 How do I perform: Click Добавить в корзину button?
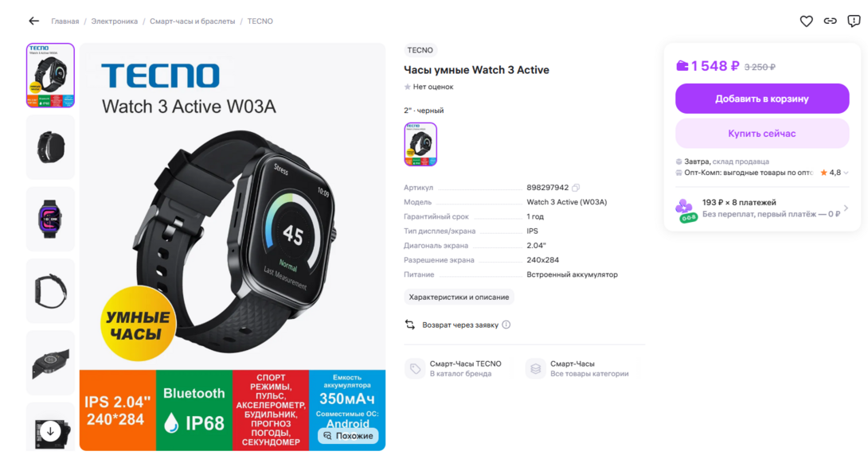[x=762, y=99]
